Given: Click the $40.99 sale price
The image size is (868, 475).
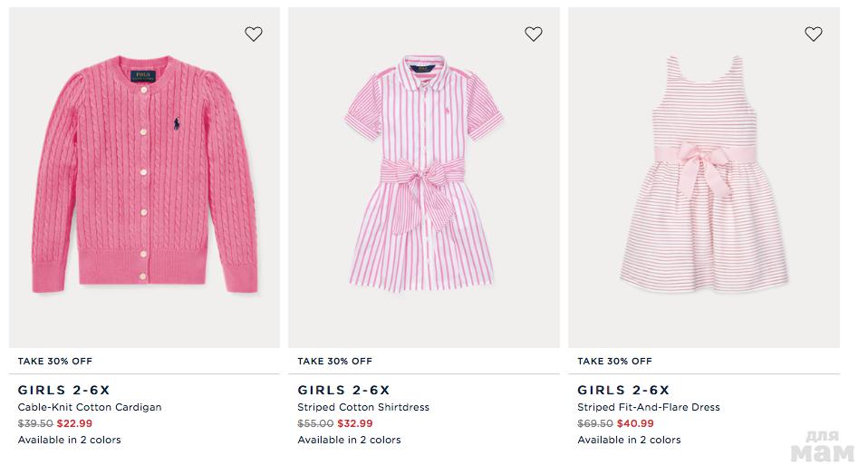Looking at the screenshot, I should click(635, 423).
